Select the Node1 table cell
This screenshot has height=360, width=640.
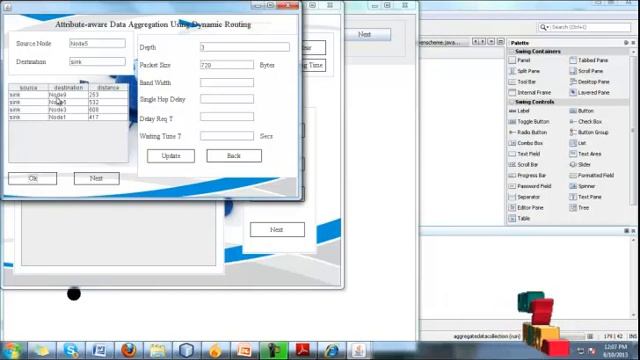pyautogui.click(x=68, y=117)
